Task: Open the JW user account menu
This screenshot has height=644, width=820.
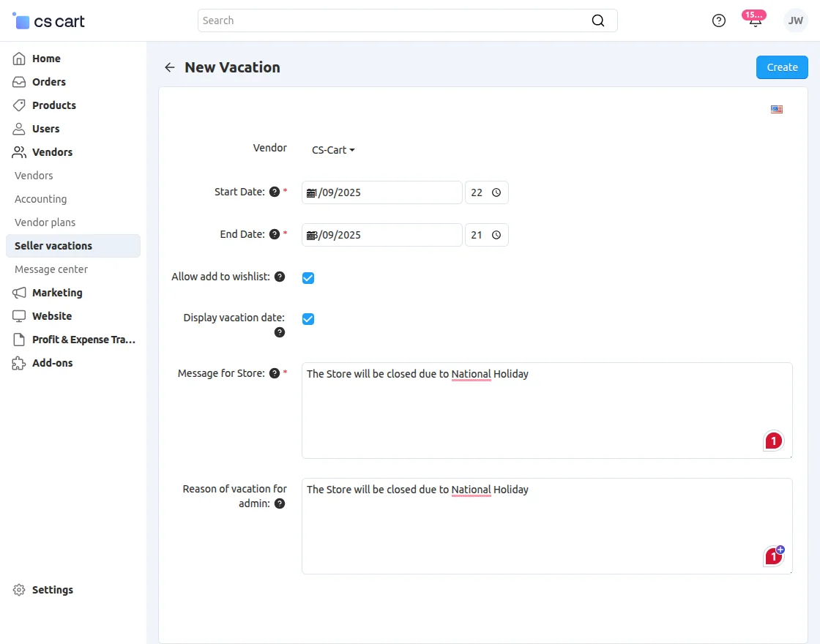Action: 795,20
